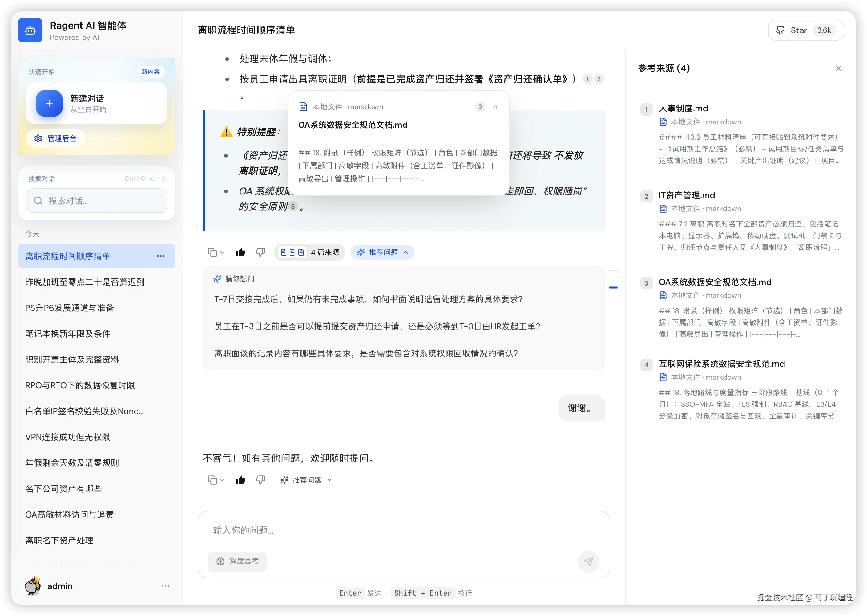867x616 pixels.
Task: Click the sparkle icon beside 猜你想问
Action: pyautogui.click(x=217, y=279)
